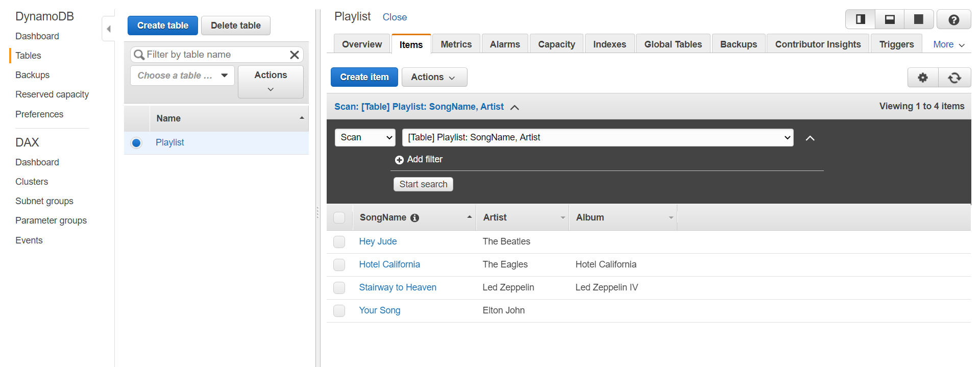Screen dimensions: 980x367
Task: Refresh the items list
Action: (x=954, y=78)
